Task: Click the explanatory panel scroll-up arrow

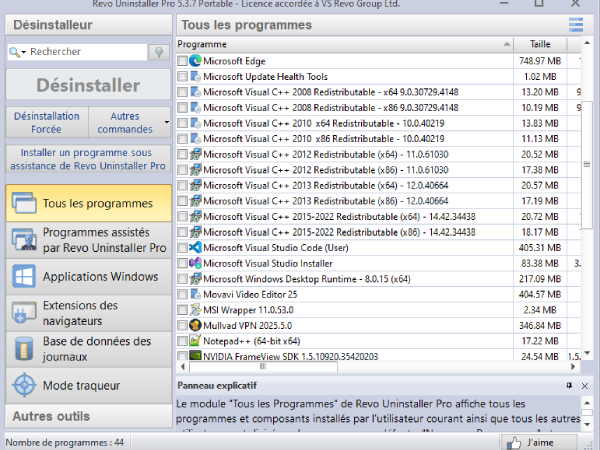Action: click(x=587, y=403)
